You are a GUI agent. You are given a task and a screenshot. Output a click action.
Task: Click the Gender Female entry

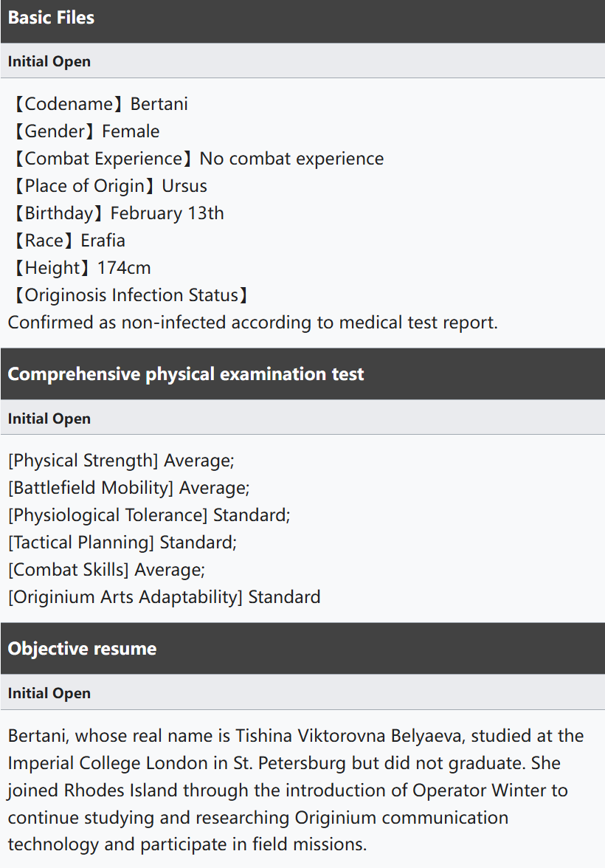[x=85, y=131]
